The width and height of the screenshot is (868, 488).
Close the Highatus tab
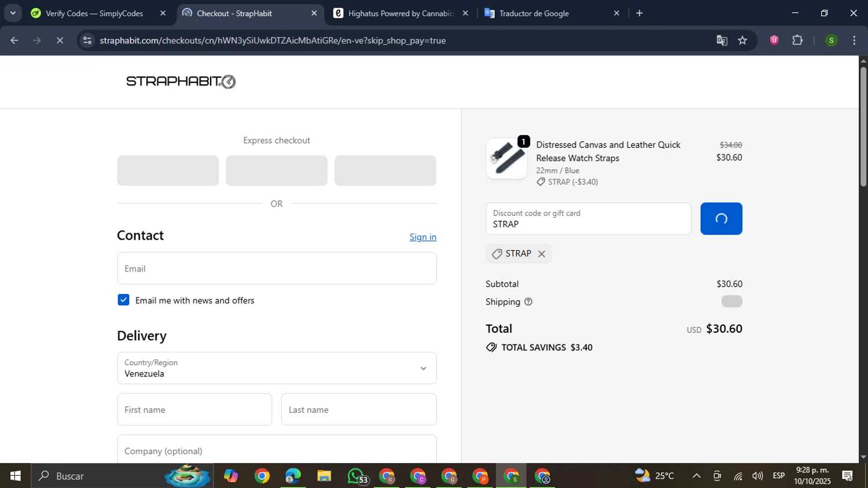pos(465,13)
